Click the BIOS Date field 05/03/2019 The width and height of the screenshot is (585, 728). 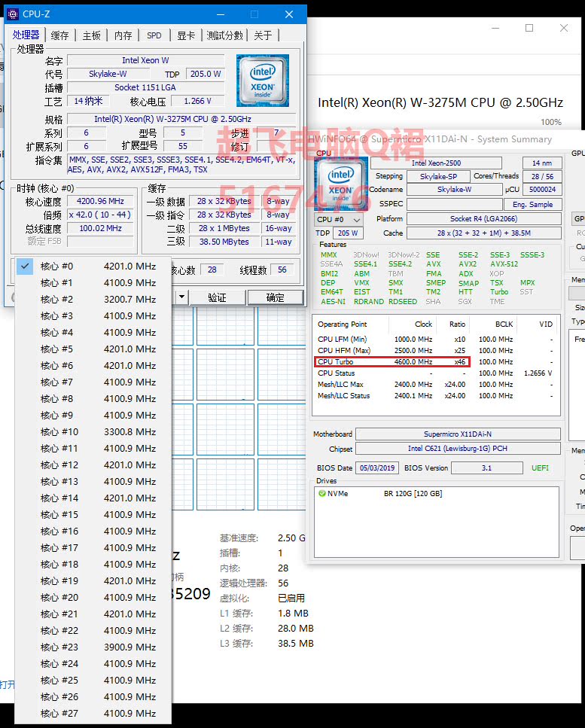pyautogui.click(x=377, y=468)
